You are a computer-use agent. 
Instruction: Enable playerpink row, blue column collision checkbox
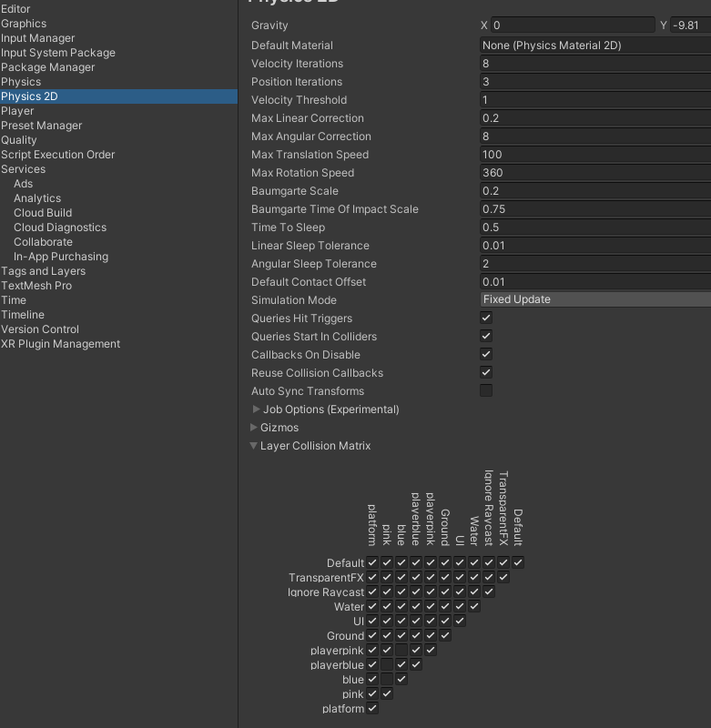coord(401,651)
